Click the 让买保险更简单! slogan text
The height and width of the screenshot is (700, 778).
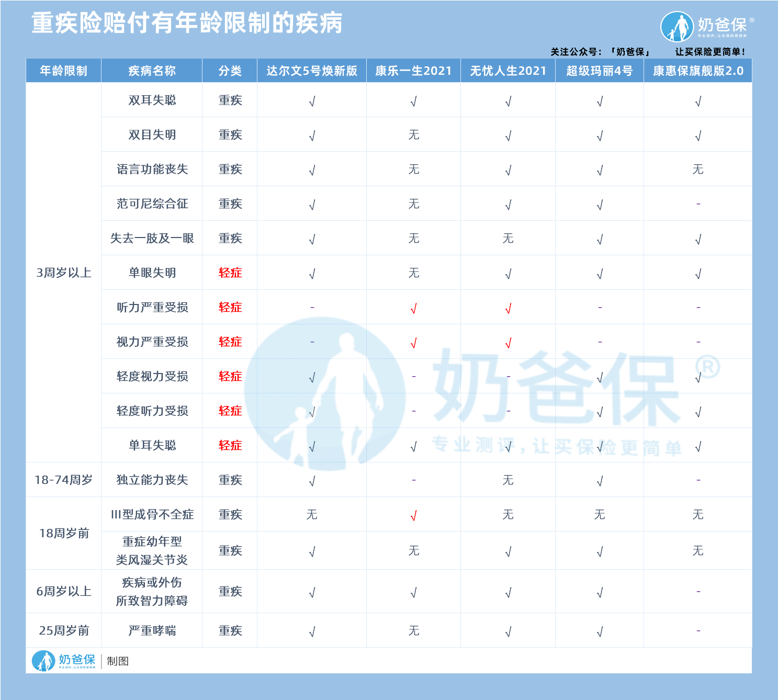point(710,52)
